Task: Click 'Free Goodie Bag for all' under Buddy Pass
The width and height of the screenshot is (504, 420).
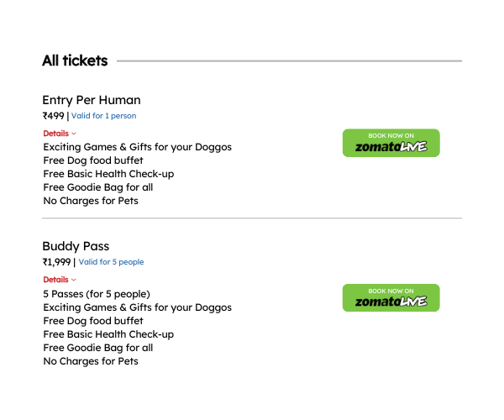Action: coord(97,348)
